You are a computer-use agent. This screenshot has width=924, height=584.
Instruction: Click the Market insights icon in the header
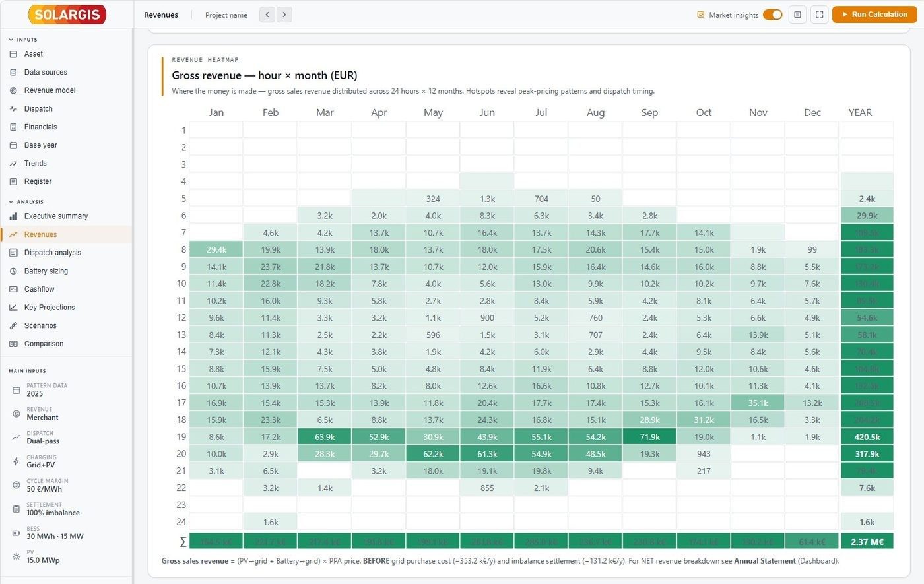click(701, 15)
